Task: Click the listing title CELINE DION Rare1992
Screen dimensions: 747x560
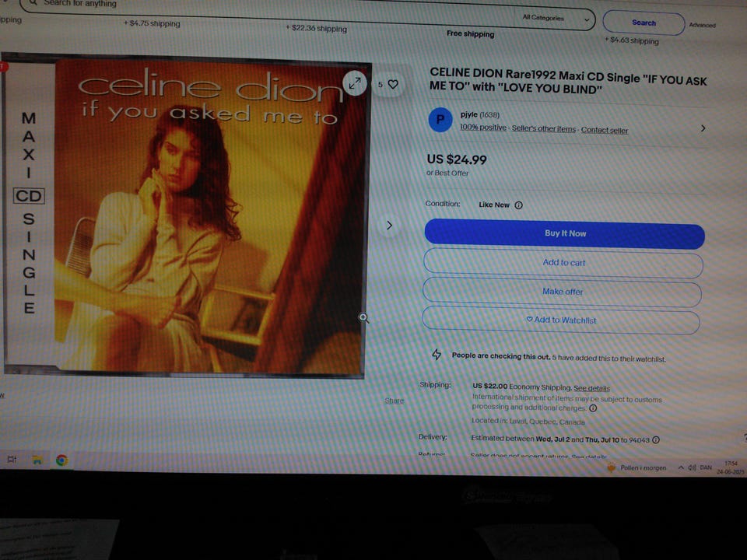Action: tap(568, 80)
